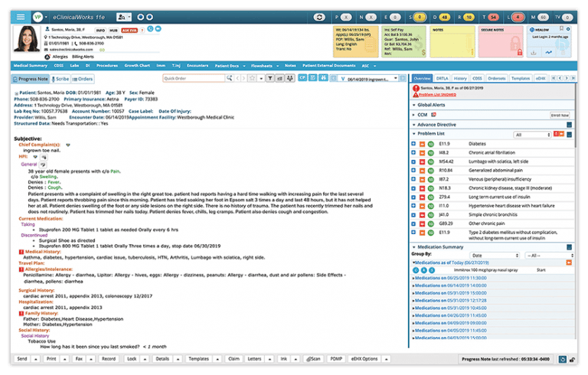This screenshot has width=588, height=375.
Task: Click the red arrow icon for N18.3 row
Action: click(422, 188)
